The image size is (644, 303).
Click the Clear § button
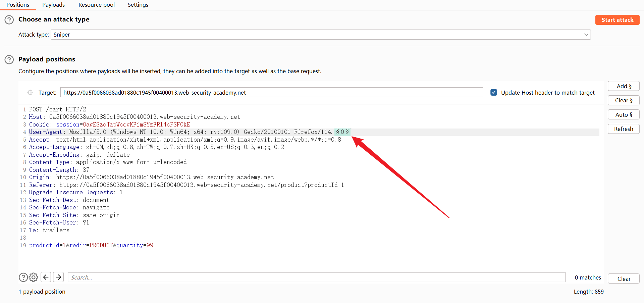(624, 100)
